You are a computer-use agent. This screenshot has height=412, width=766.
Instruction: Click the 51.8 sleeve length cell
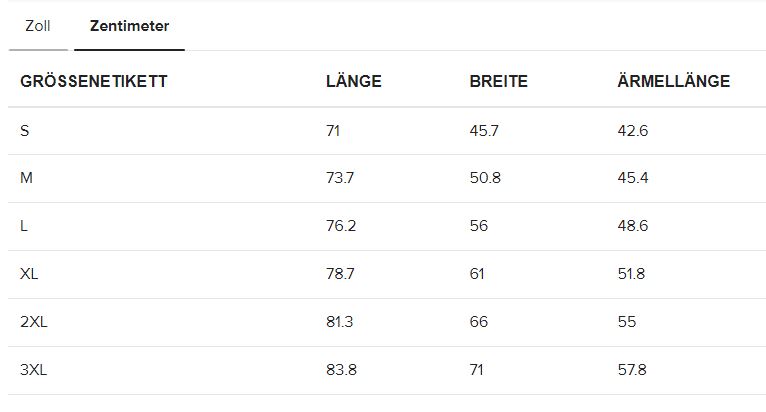coord(631,274)
